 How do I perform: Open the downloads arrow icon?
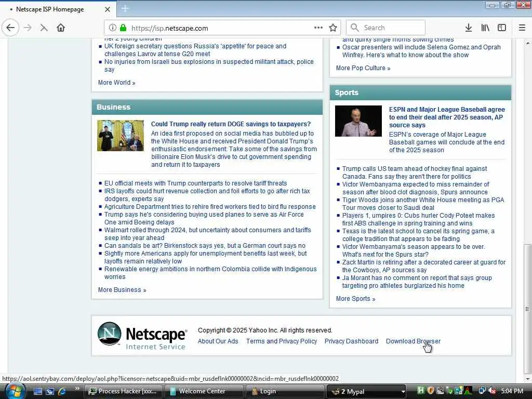[x=469, y=28]
